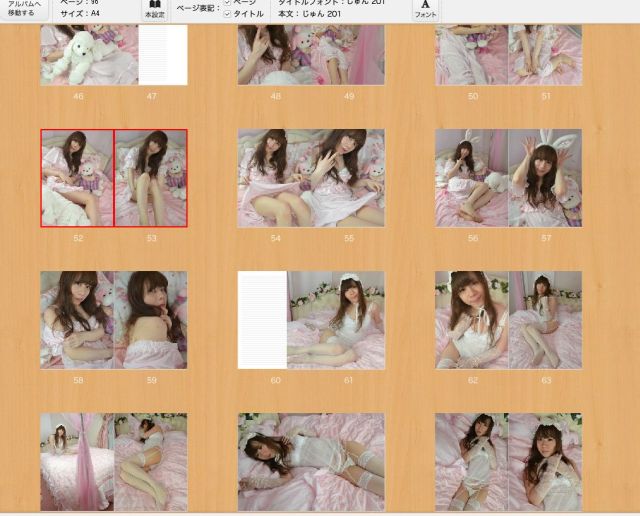Click page number label 63

(546, 380)
